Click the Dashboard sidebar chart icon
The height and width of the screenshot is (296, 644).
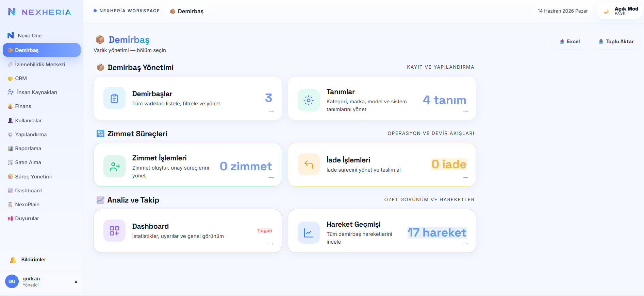coord(10,191)
